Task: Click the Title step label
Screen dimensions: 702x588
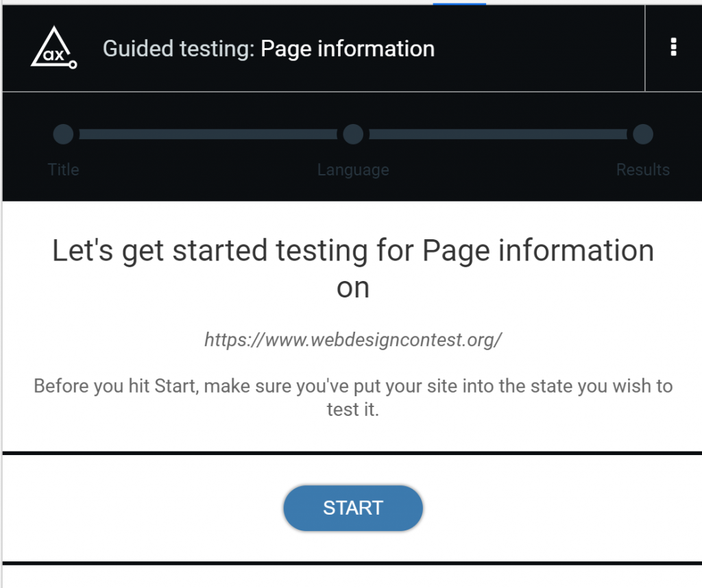Action: [x=63, y=169]
